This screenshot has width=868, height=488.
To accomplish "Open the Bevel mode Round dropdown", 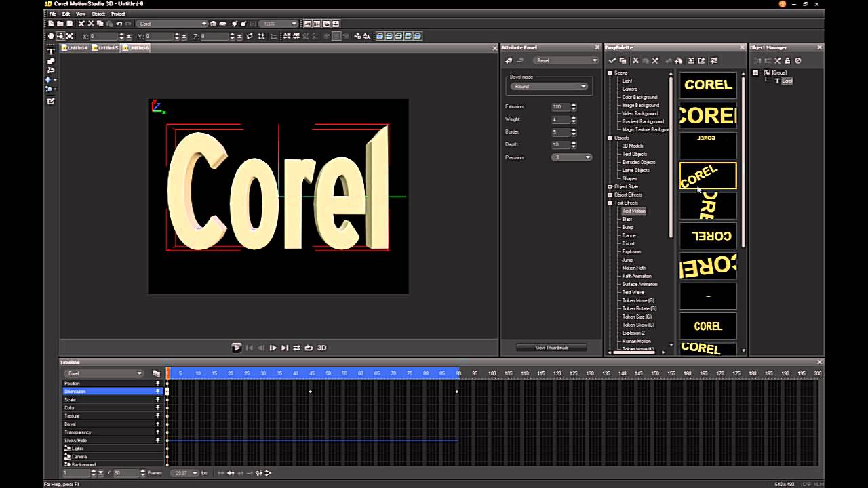I will (x=550, y=87).
